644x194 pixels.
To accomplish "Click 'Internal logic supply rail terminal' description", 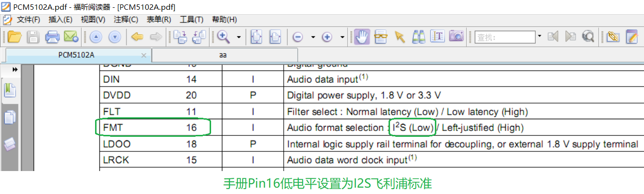I will pyautogui.click(x=463, y=144).
